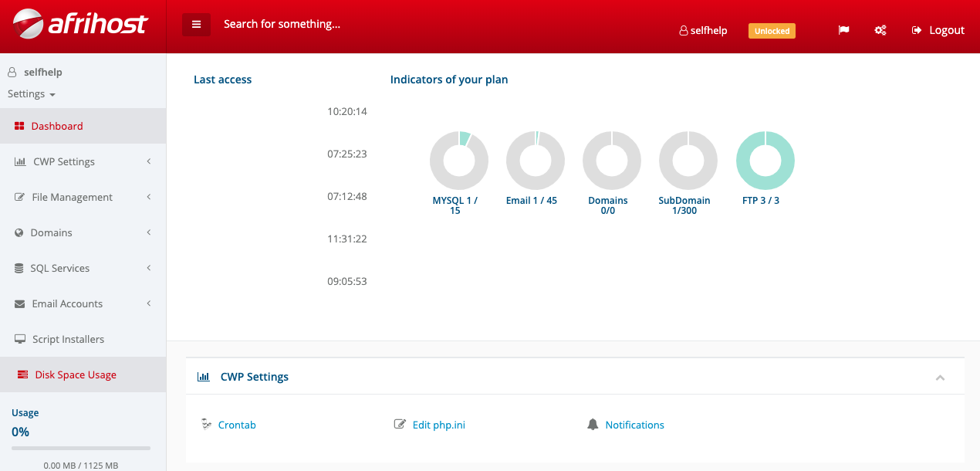980x471 pixels.
Task: Expand the CWP Settings sidebar menu
Action: point(83,161)
